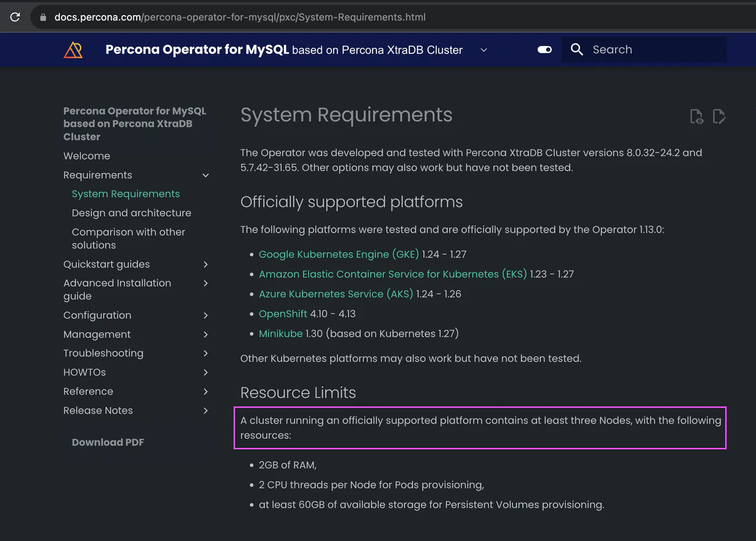
Task: Open Comparison with other solutions page
Action: (x=129, y=238)
